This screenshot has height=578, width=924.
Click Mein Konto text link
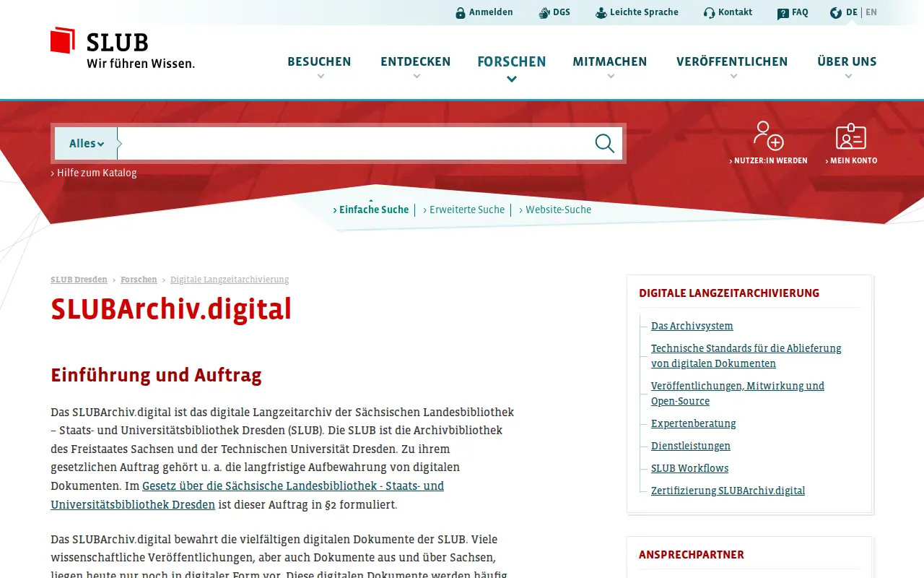point(851,161)
